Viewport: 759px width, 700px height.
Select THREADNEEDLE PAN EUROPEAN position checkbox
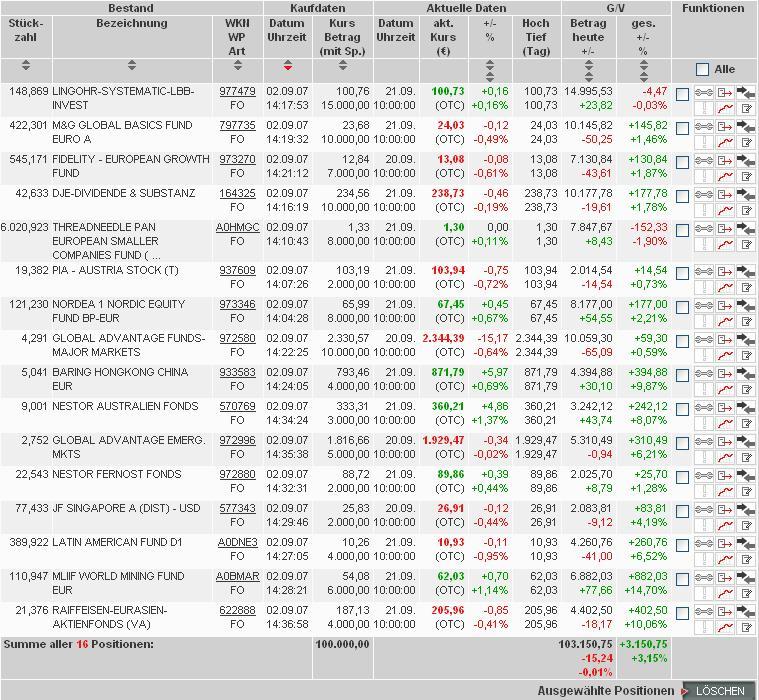coord(682,230)
